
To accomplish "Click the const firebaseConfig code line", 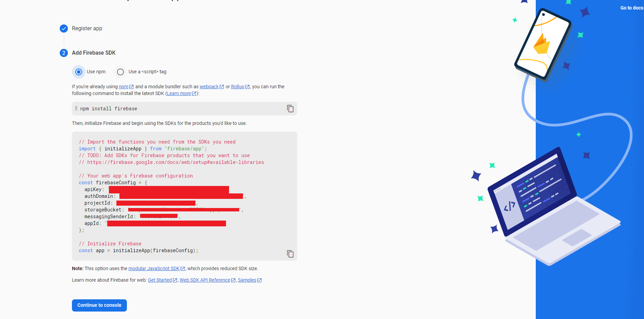I will pyautogui.click(x=113, y=183).
